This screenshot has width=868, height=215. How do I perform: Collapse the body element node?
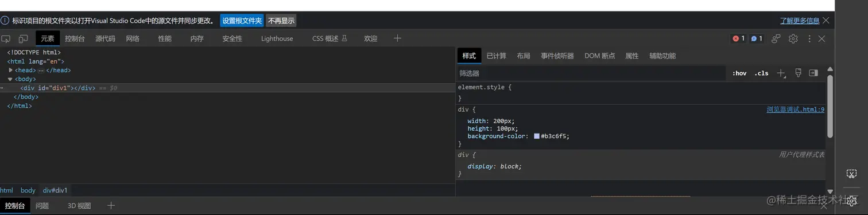click(10, 79)
